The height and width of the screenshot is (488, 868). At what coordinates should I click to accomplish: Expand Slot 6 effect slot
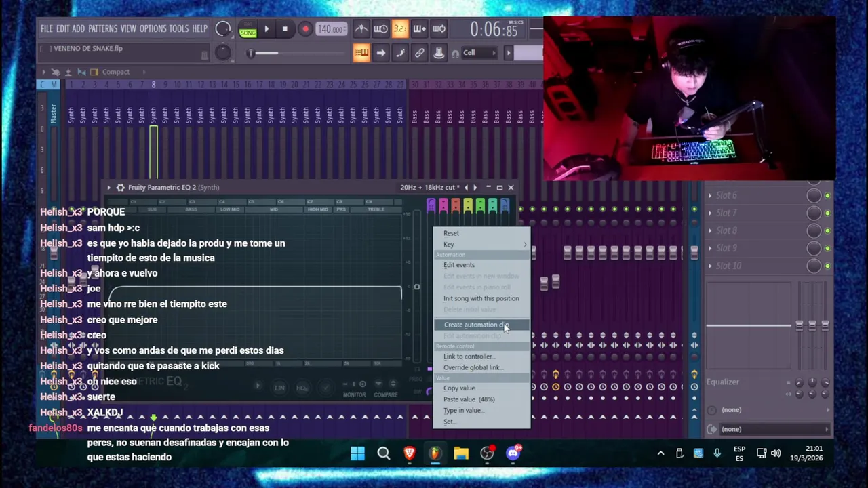710,195
